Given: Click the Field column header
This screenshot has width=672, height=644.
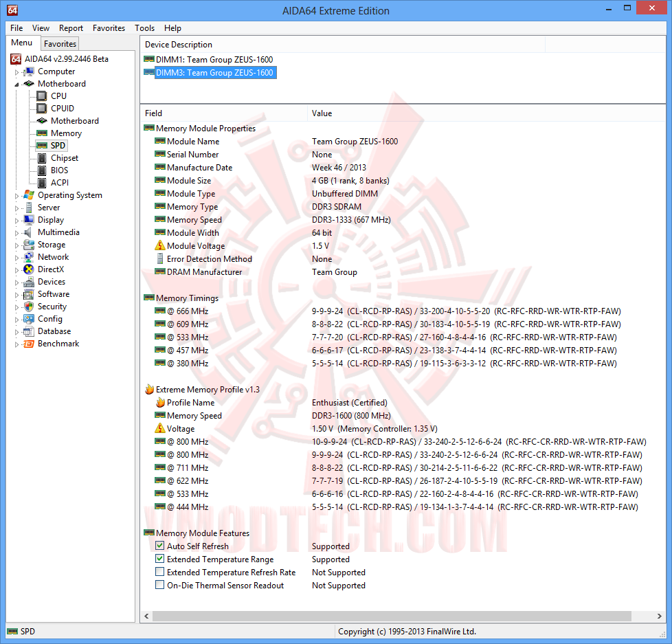Looking at the screenshot, I should coord(224,113).
